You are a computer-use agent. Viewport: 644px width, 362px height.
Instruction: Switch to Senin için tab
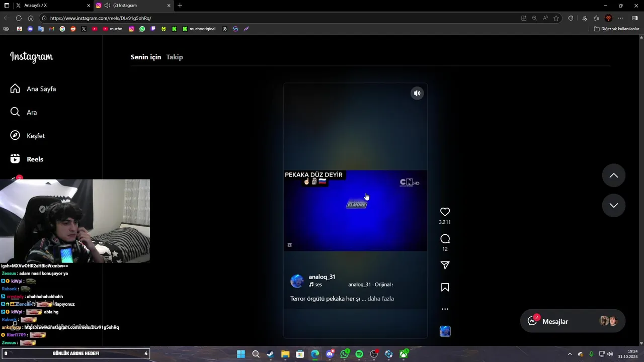(146, 57)
